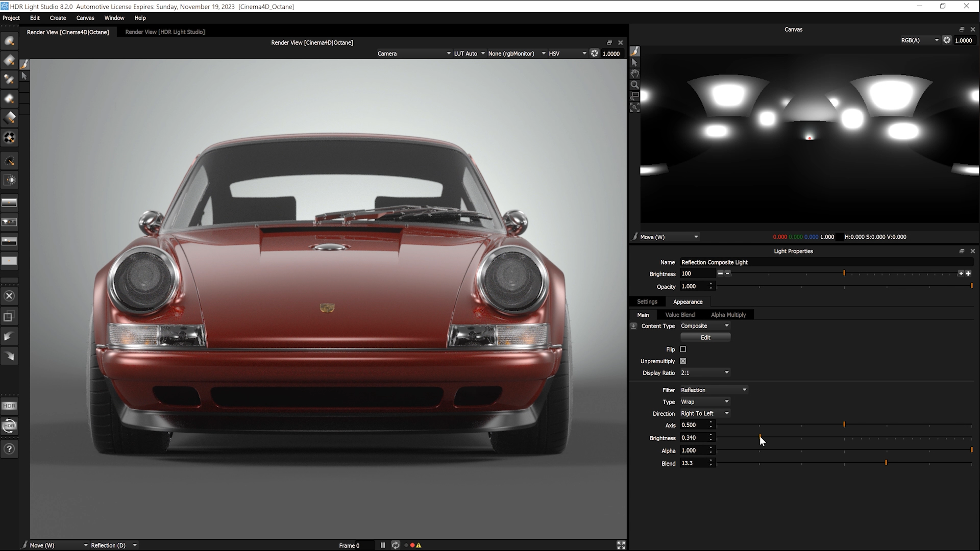
Task: Pause the render using the pause control
Action: tap(383, 545)
